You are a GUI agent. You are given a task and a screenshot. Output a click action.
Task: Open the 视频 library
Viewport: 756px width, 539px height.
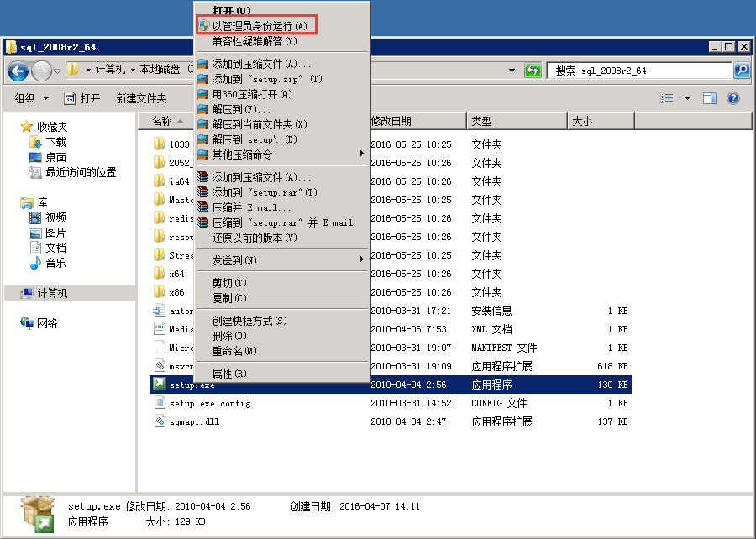coord(48,217)
